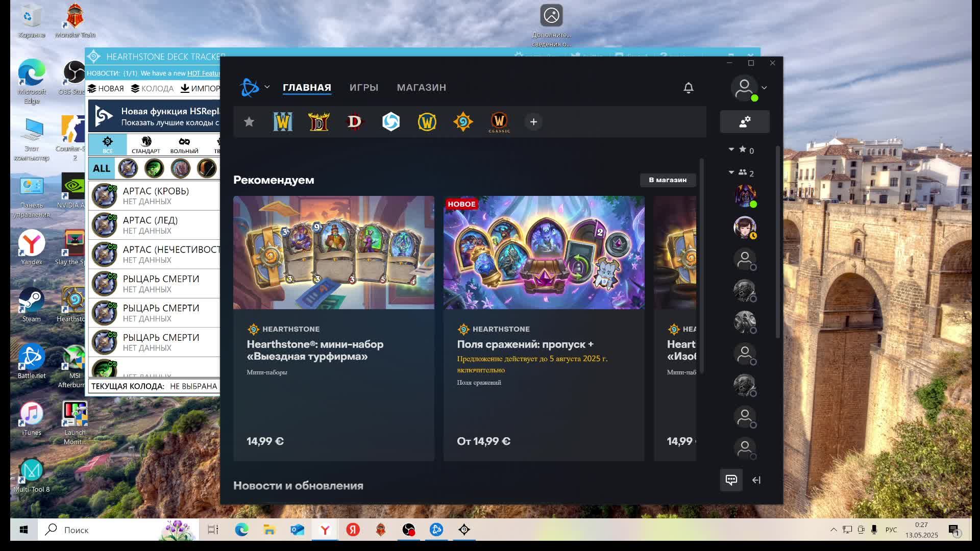Screen dimensions: 980x551
Task: Click the Battle.net profile avatar
Action: tap(744, 88)
